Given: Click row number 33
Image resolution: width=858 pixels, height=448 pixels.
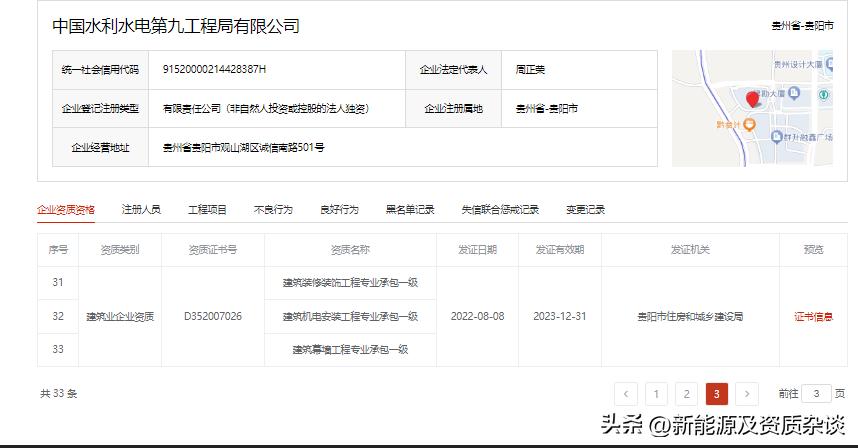Looking at the screenshot, I should click(58, 350).
